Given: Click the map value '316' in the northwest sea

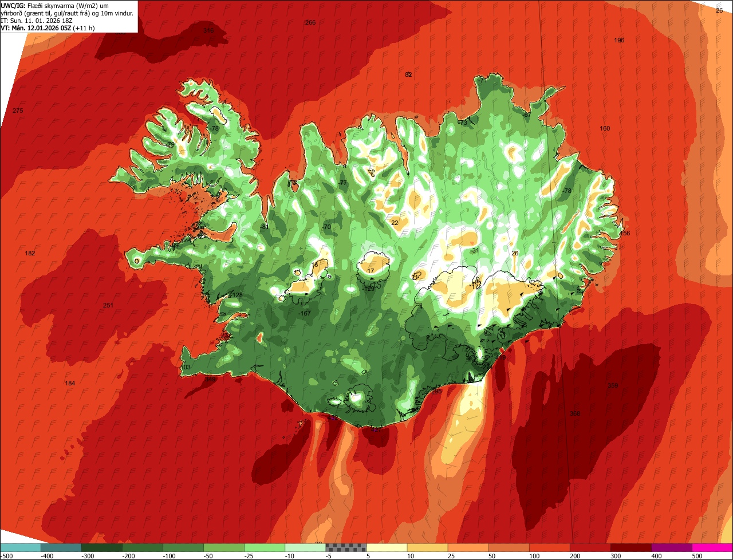Looking at the screenshot, I should 208,30.
